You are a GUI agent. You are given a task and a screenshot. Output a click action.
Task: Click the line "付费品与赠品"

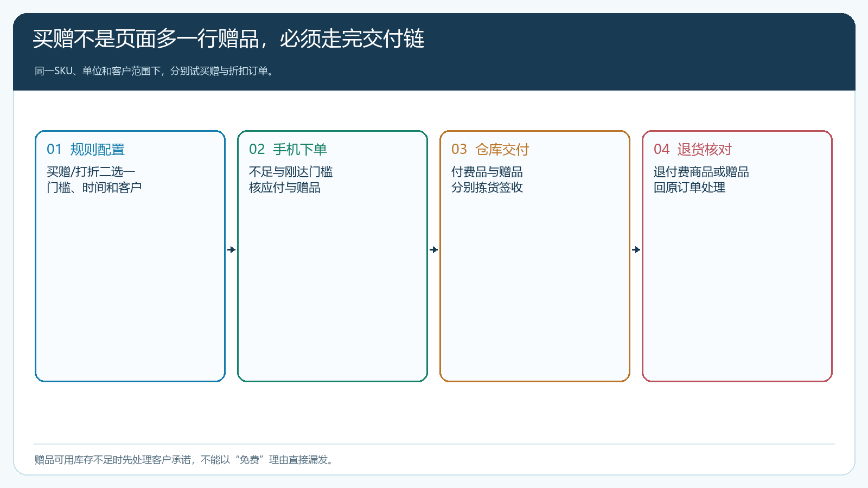click(x=487, y=172)
